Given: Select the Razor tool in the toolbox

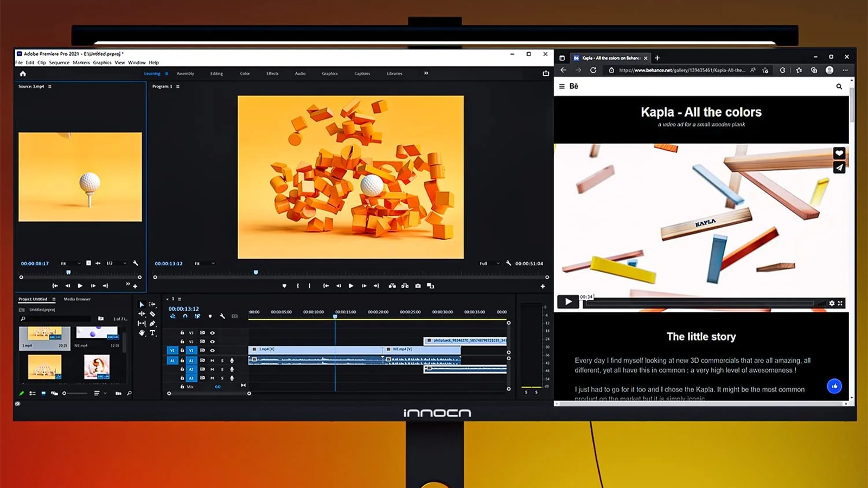Looking at the screenshot, I should pyautogui.click(x=152, y=314).
